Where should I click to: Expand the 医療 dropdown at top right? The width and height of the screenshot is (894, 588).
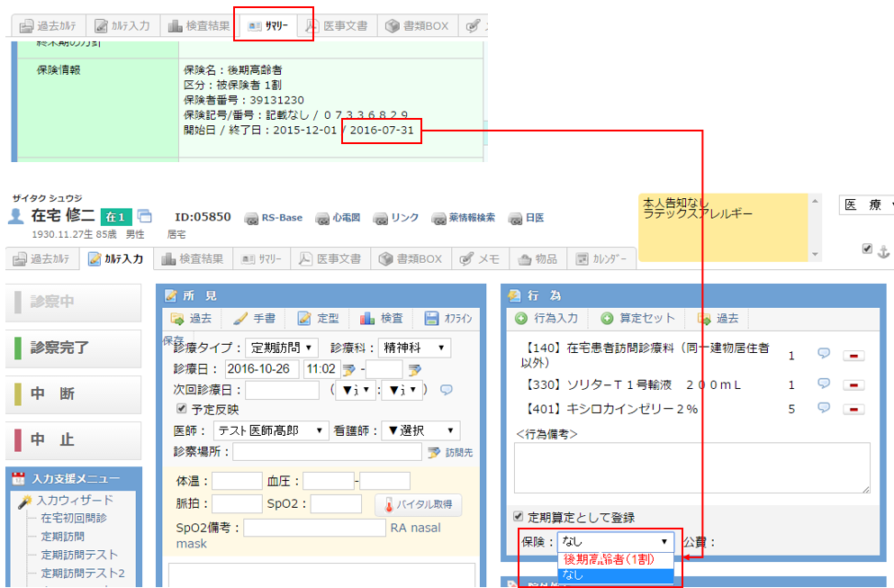pyautogui.click(x=867, y=205)
